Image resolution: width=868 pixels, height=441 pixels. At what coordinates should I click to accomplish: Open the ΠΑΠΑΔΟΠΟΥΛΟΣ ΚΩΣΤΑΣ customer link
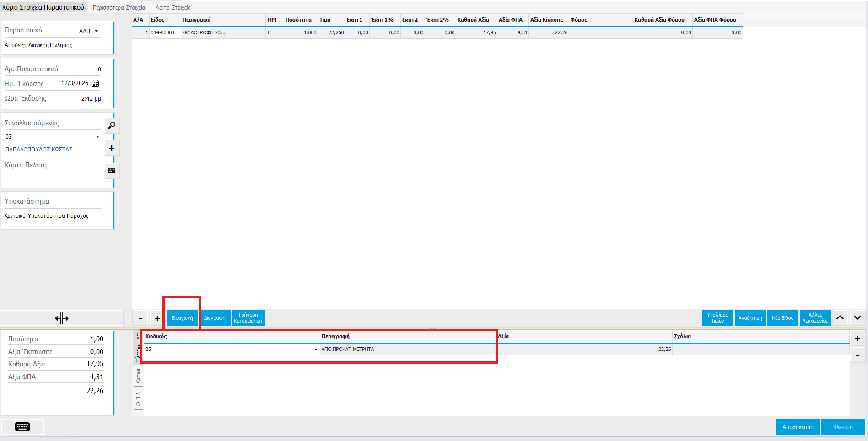[39, 150]
